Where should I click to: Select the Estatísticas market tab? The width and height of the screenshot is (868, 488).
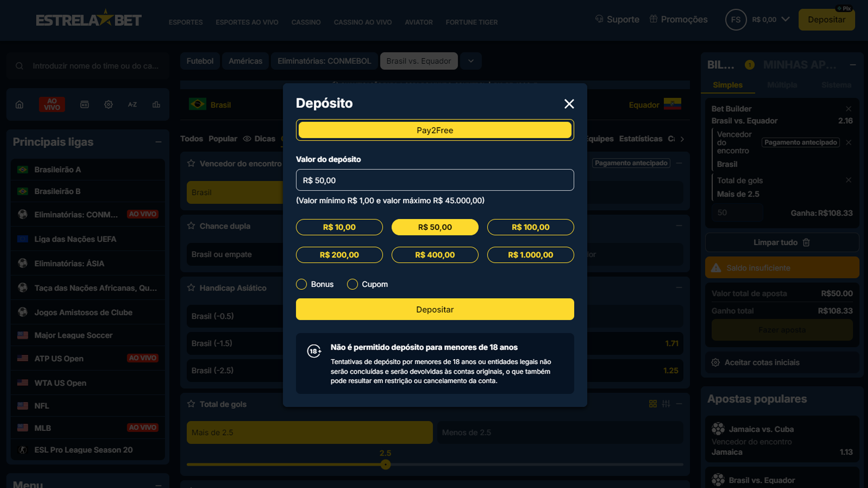click(641, 139)
